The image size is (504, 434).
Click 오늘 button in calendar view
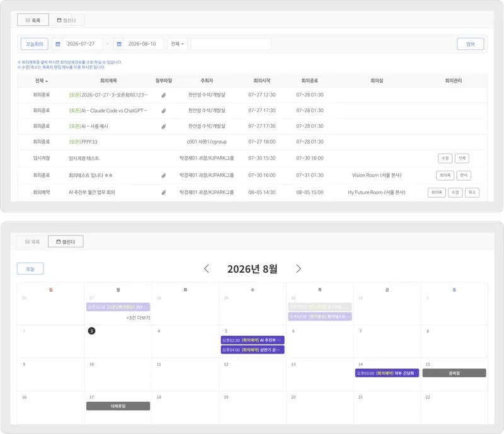(x=30, y=269)
